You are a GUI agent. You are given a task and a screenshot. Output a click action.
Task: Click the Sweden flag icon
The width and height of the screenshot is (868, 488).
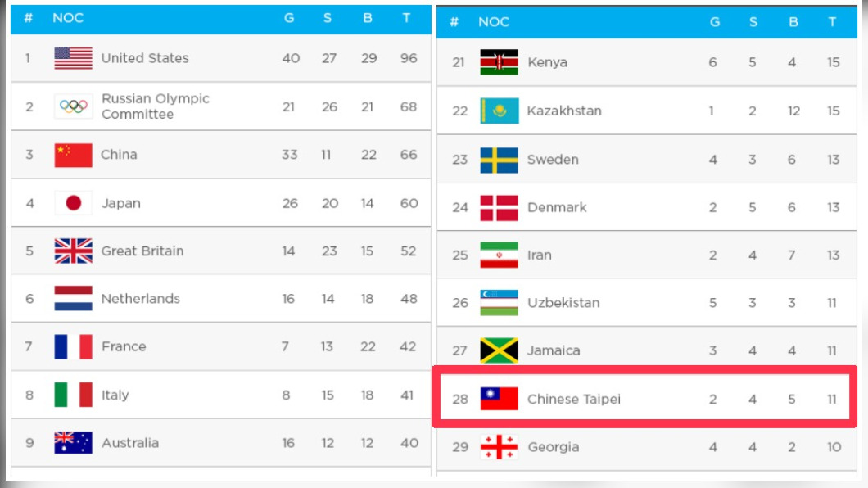click(x=499, y=160)
